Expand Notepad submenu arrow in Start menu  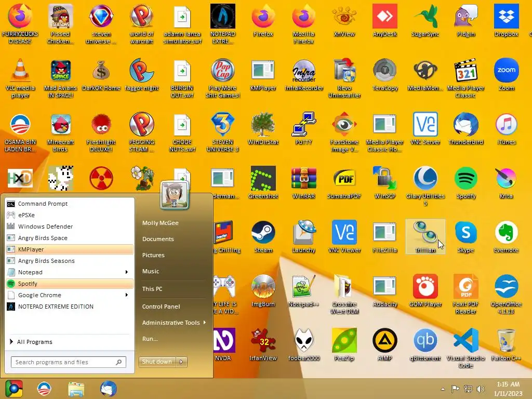tap(127, 272)
